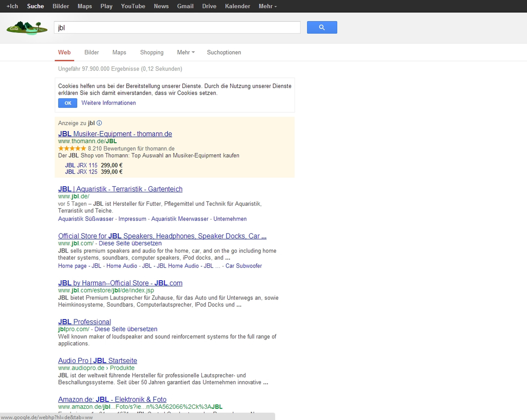This screenshot has height=420, width=527.
Task: Click the price 399,00 €
Action: point(111,172)
